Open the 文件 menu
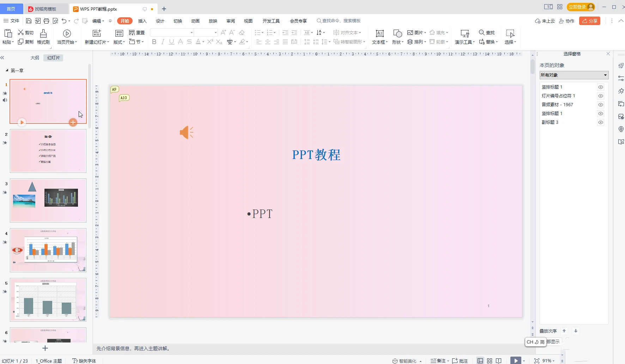625x364 pixels. tap(11, 21)
